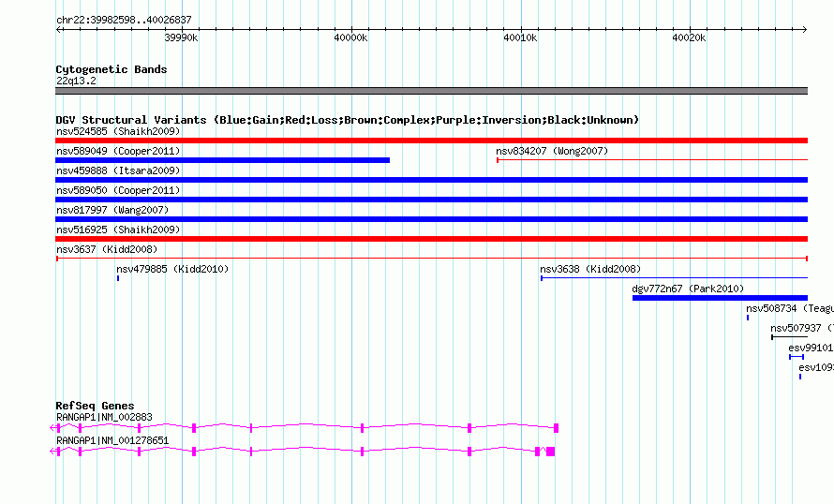Screen dimensions: 834x504
Task: Click the nsv524585 (Shaikh2009) red loss bar
Action: coord(431,141)
